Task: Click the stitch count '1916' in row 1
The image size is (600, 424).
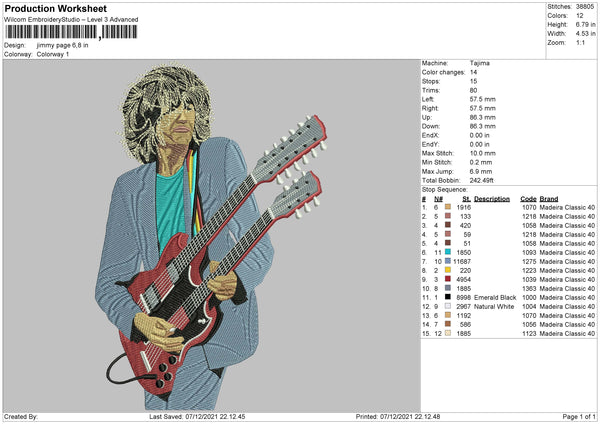Action: tap(464, 207)
